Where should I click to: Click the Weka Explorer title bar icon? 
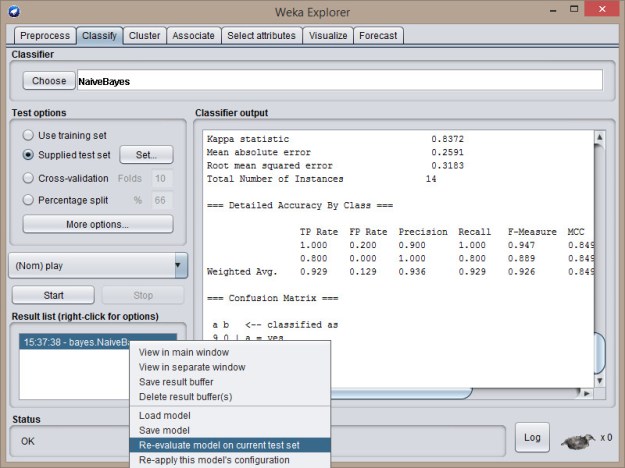12,11
